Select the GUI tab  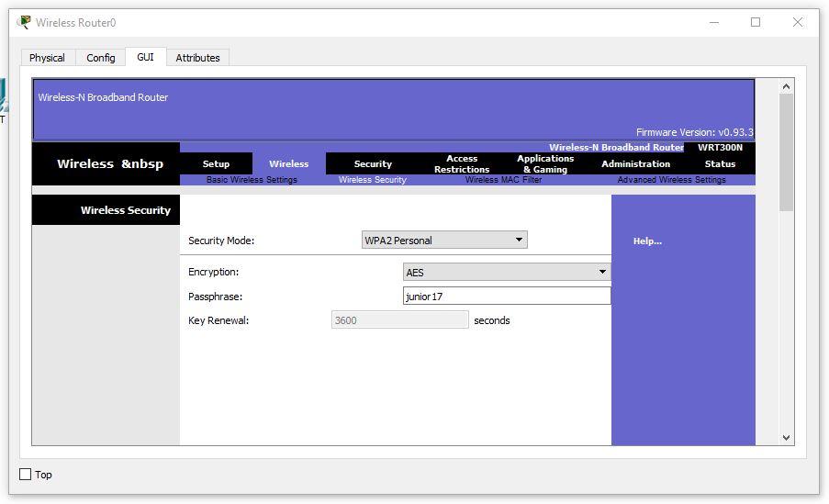point(145,57)
